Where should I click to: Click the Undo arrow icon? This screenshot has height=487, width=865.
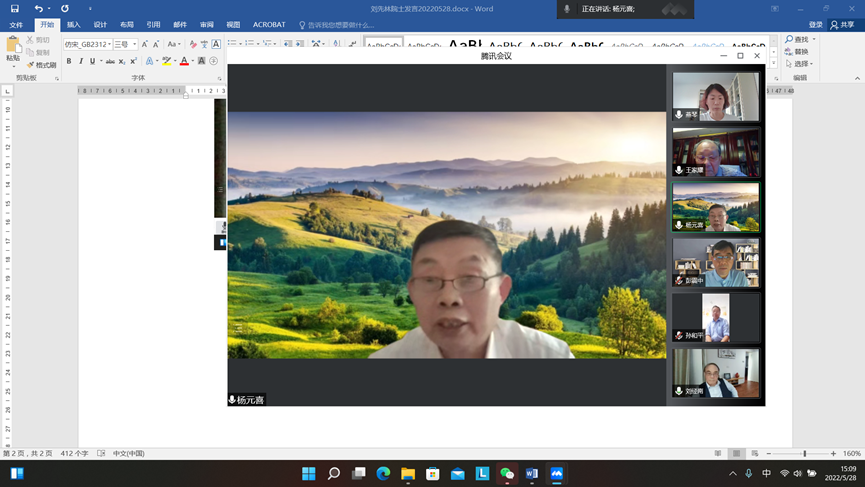[x=38, y=9]
